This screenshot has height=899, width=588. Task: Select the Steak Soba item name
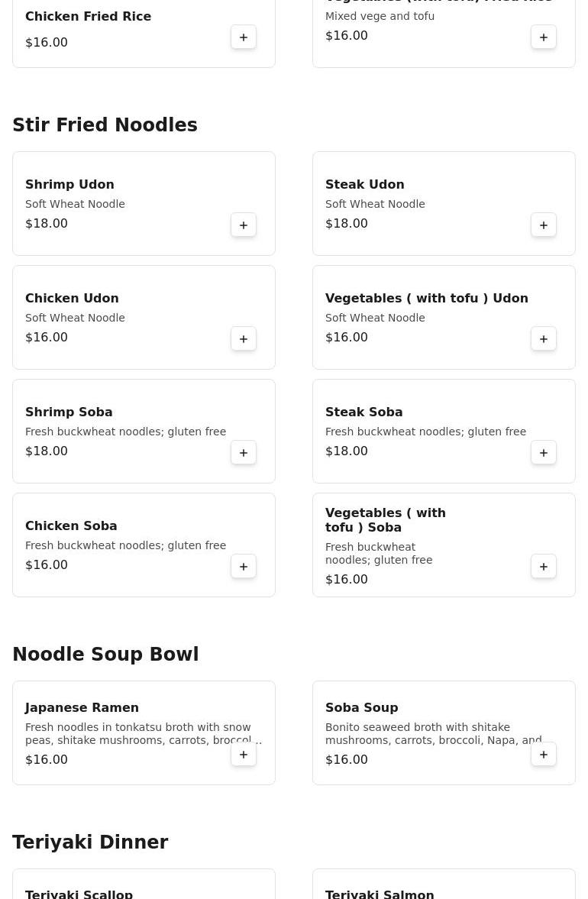pos(363,412)
